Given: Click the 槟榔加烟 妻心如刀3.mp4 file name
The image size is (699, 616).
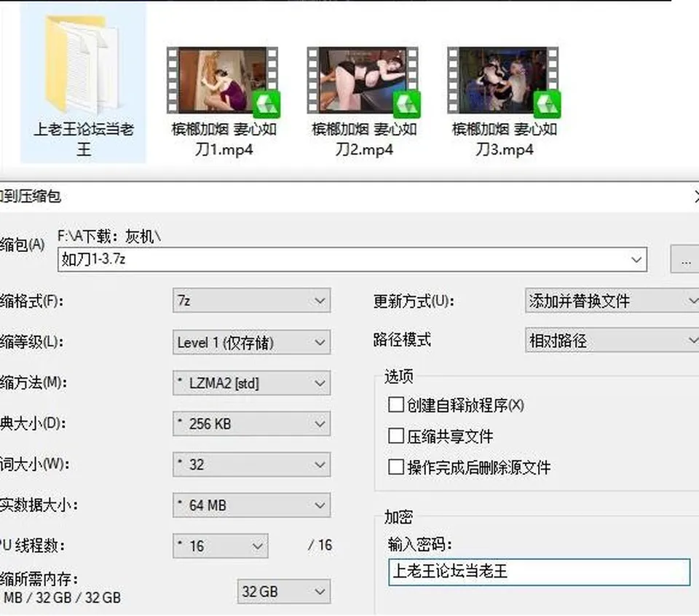Looking at the screenshot, I should tap(505, 139).
